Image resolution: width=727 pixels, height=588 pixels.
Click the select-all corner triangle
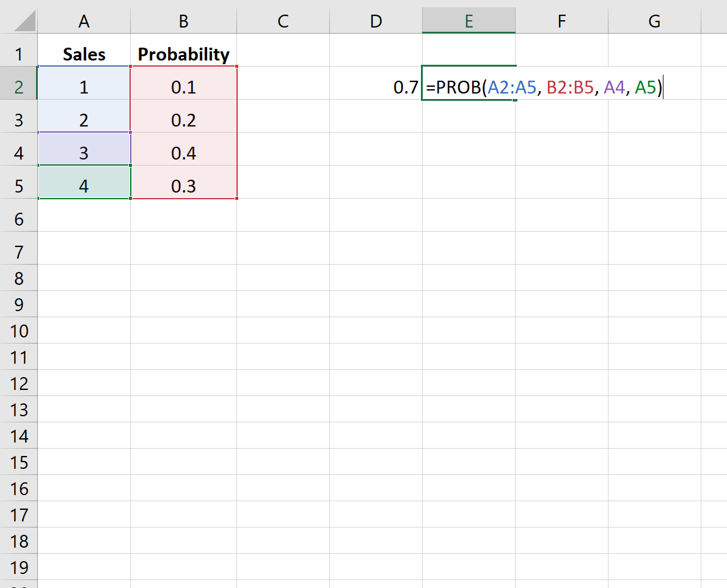[x=24, y=21]
